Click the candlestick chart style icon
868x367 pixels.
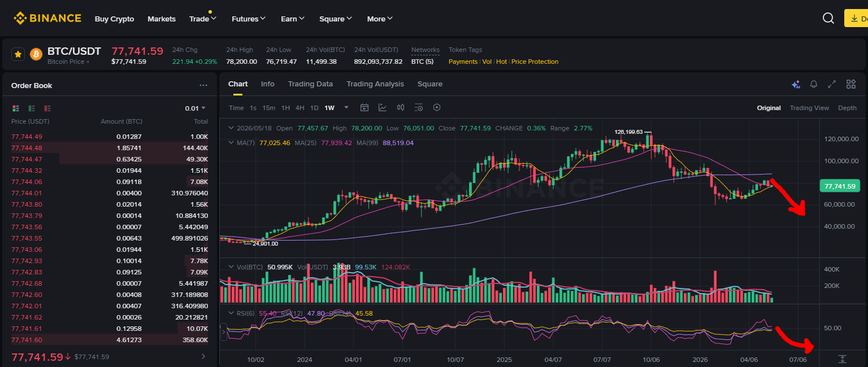click(401, 107)
